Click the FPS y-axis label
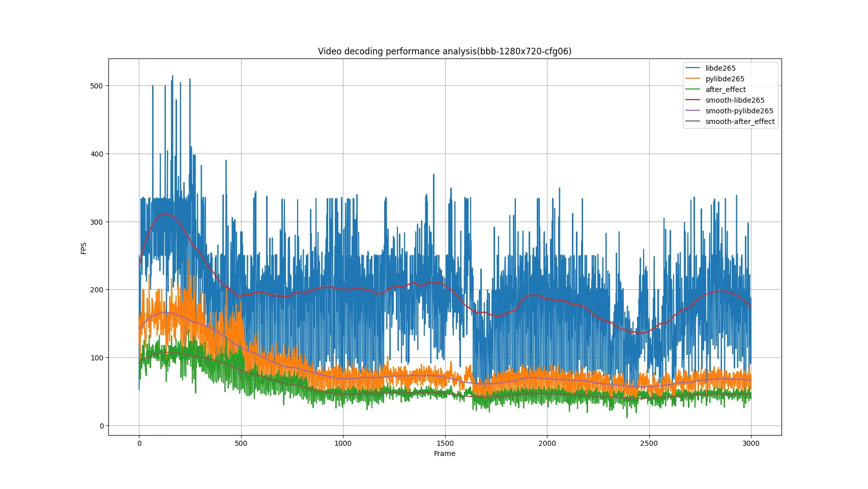 (x=83, y=248)
